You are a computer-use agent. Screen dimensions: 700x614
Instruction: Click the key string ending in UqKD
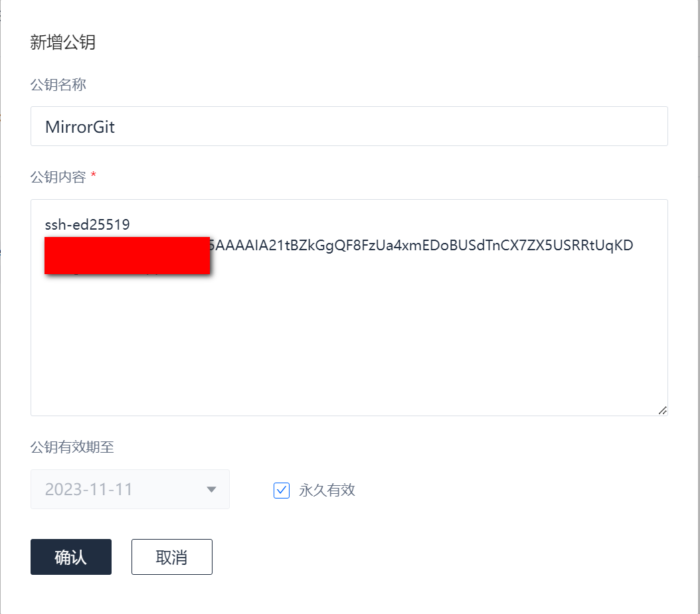pos(422,246)
